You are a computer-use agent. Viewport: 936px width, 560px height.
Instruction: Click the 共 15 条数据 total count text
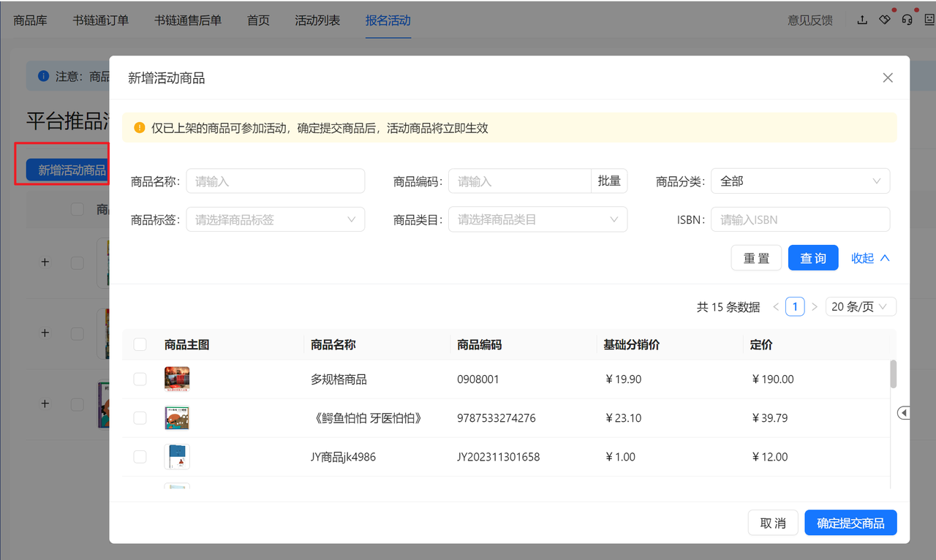pos(728,307)
